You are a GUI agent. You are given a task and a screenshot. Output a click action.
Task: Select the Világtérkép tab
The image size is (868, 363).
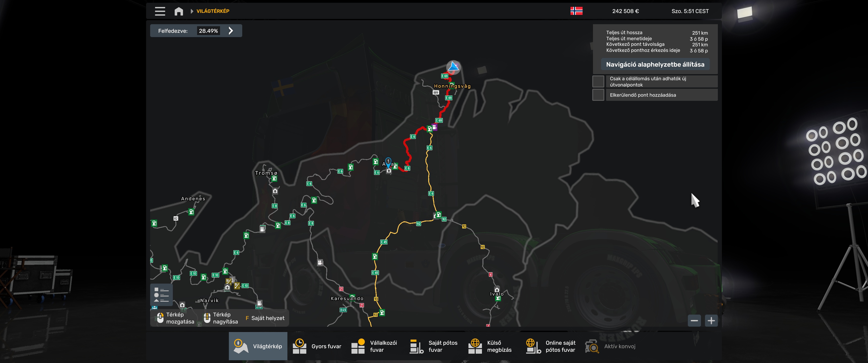tap(258, 346)
